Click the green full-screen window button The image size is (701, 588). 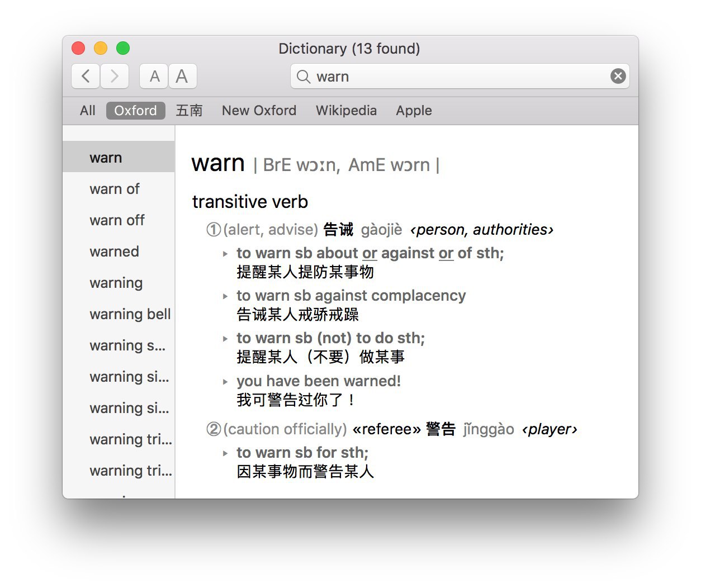(123, 49)
